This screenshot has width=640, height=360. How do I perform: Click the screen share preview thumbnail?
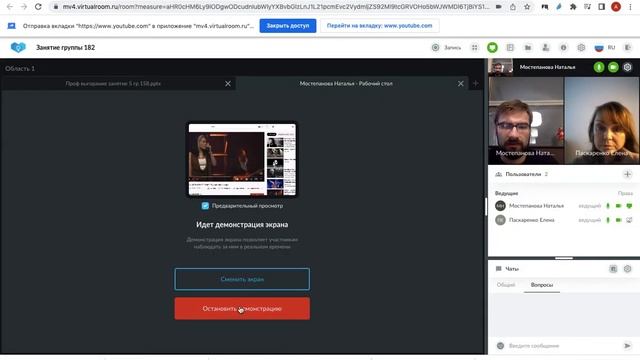242,160
